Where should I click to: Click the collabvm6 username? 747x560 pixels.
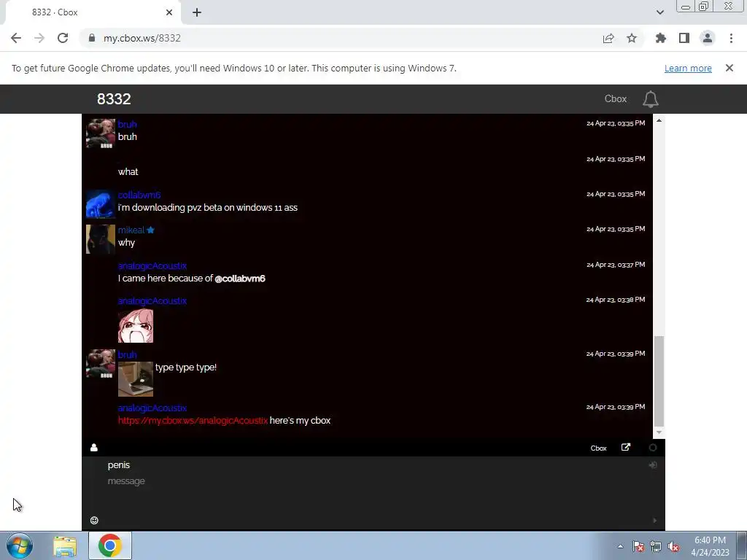pos(139,195)
